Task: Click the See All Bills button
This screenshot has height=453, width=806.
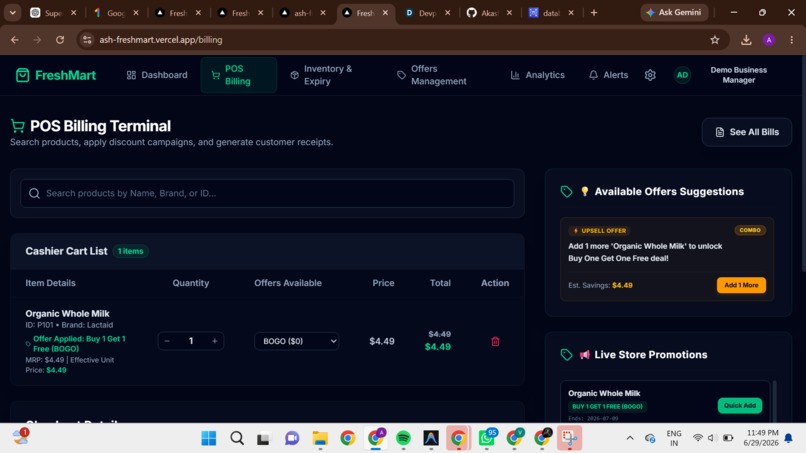Action: pos(746,132)
